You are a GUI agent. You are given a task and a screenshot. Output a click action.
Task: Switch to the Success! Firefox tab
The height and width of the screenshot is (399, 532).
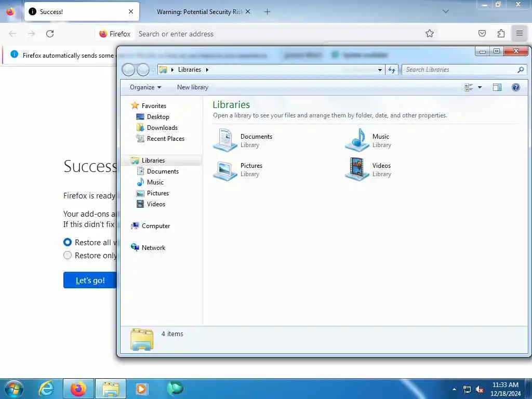point(82,11)
